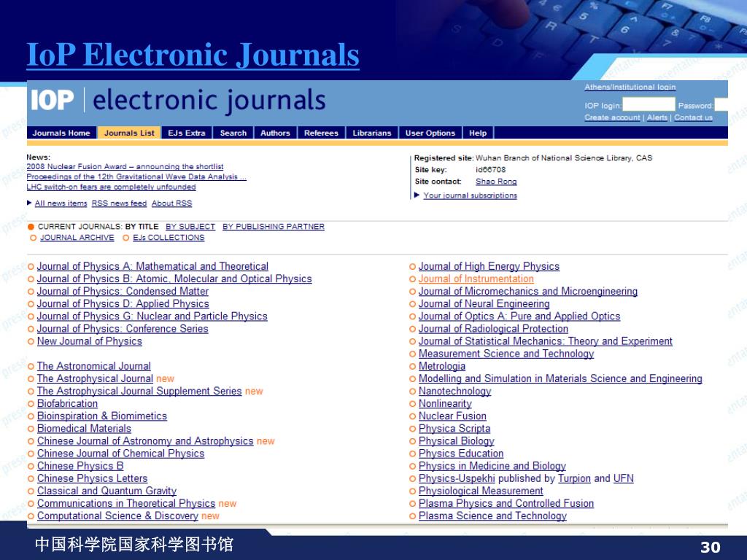Open the highlighted Journal of Instrumentation link
This screenshot has height=560, width=747.
[476, 279]
